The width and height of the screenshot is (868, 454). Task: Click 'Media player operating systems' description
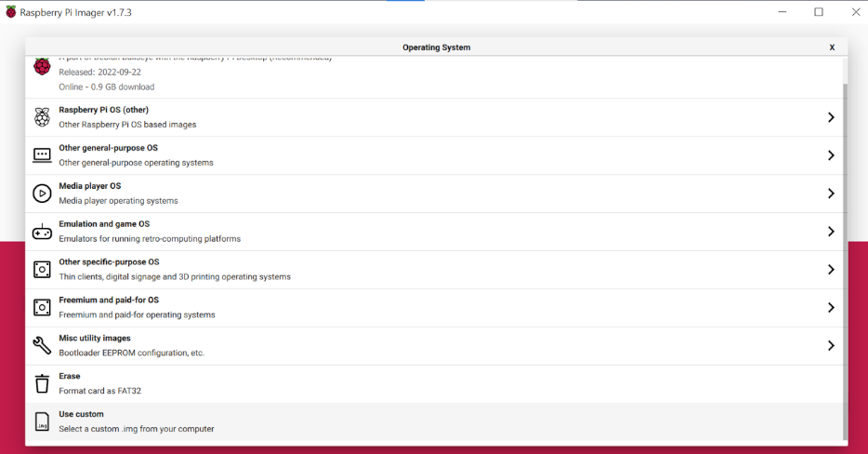(118, 201)
